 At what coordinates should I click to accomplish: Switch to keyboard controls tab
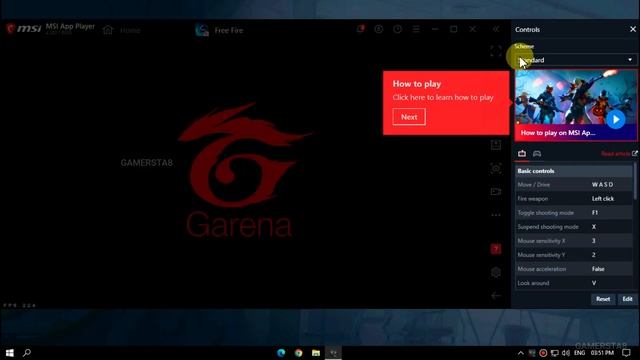coord(522,153)
